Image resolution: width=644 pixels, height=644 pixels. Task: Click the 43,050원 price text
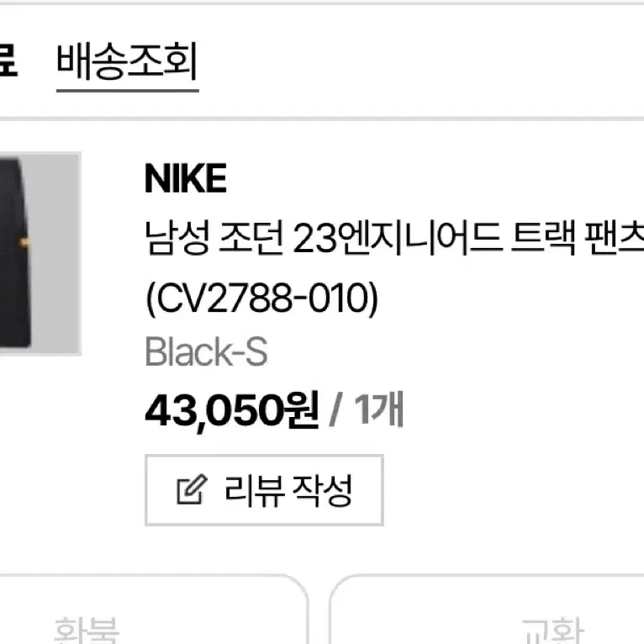[x=232, y=410]
